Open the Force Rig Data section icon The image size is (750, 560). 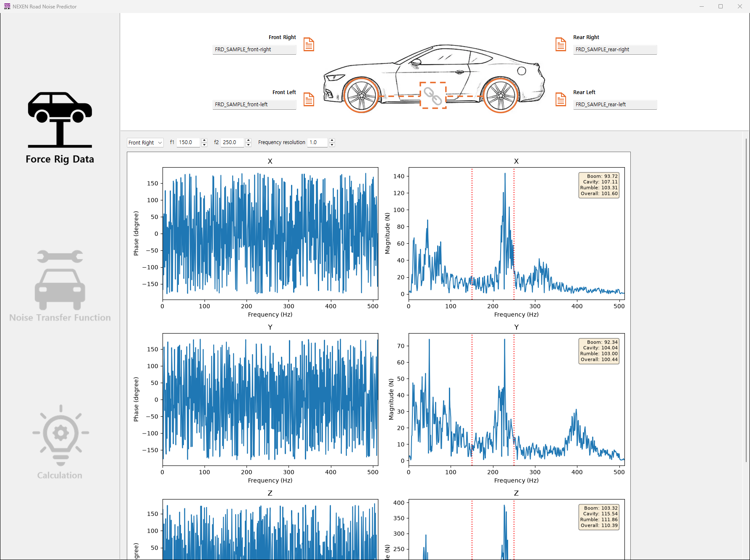pyautogui.click(x=60, y=120)
